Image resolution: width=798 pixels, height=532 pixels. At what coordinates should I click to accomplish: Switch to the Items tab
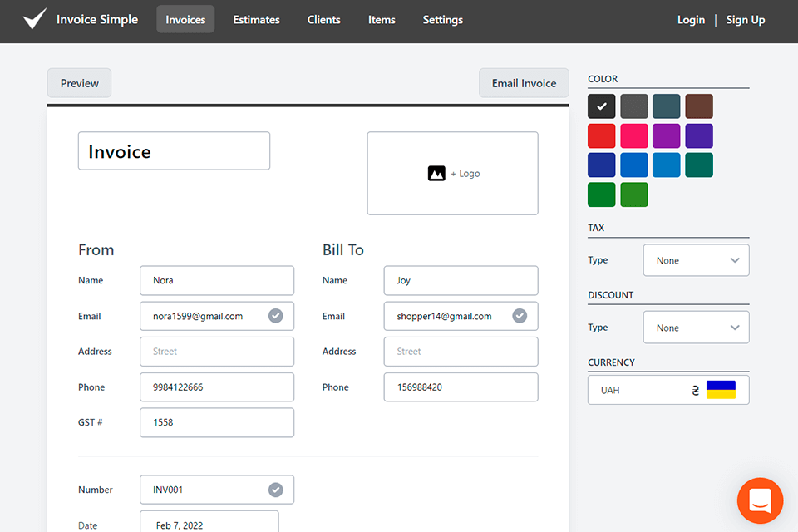tap(382, 19)
